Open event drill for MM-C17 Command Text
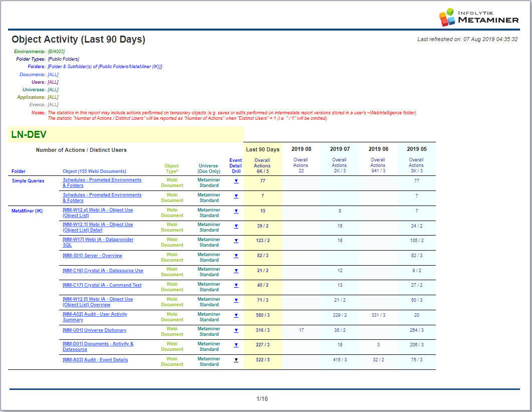The height and width of the screenshot is (412, 532). (x=236, y=285)
